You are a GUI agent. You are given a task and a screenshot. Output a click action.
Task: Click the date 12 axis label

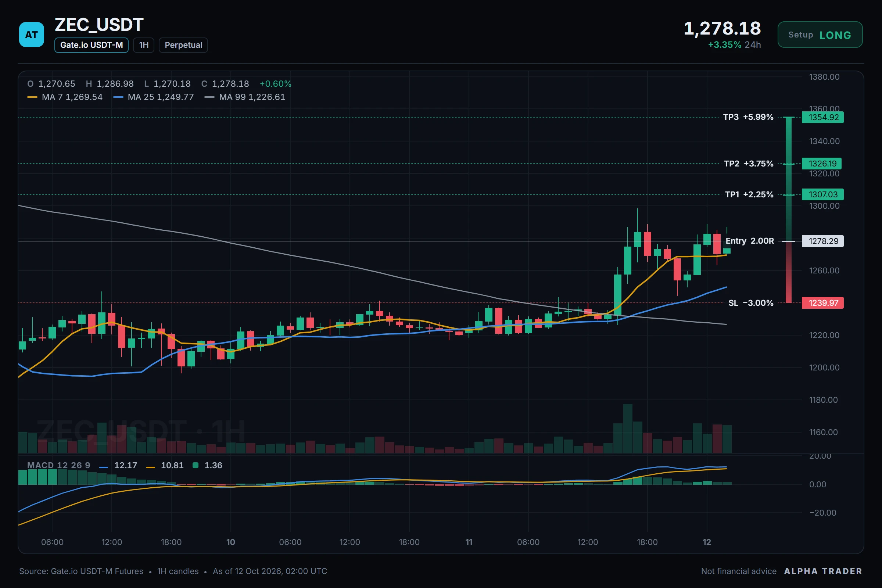[707, 542]
